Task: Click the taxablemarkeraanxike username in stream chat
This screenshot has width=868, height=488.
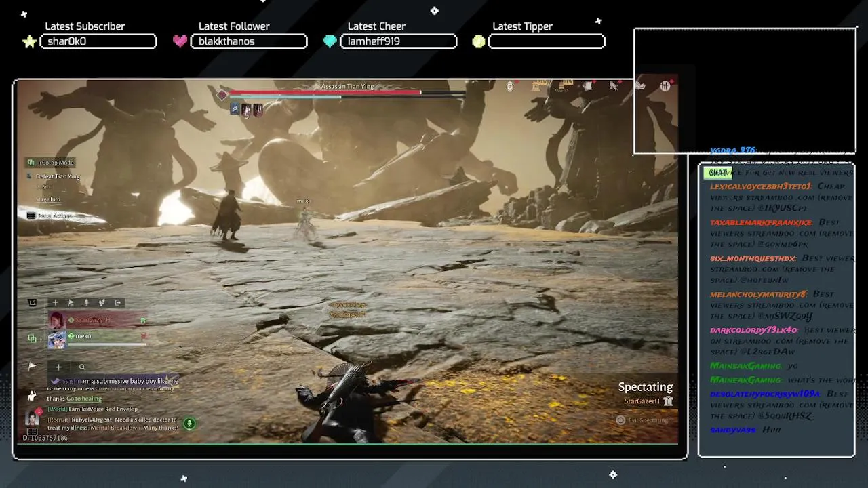Action: (761, 222)
